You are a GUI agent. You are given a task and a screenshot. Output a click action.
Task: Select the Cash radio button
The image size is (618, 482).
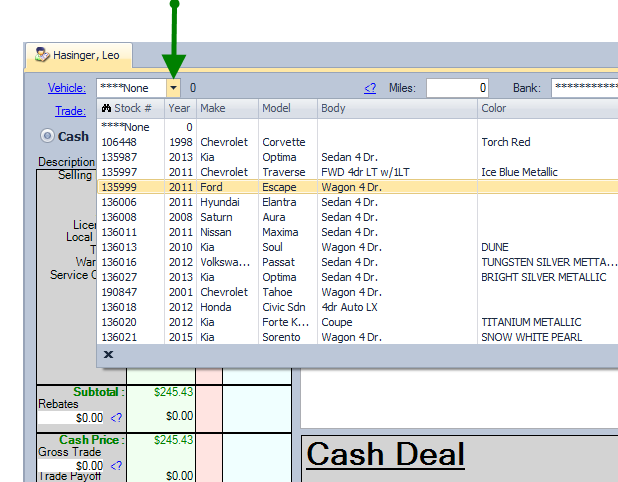[x=47, y=136]
